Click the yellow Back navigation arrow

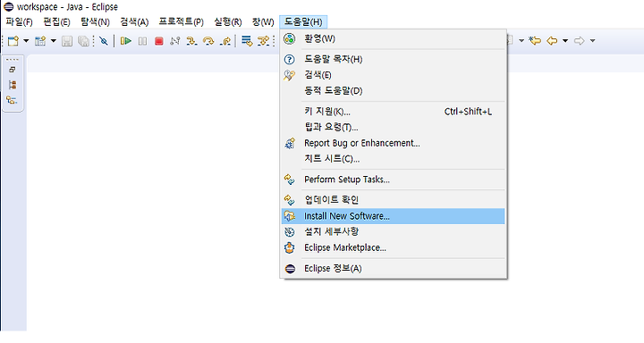pyautogui.click(x=552, y=40)
